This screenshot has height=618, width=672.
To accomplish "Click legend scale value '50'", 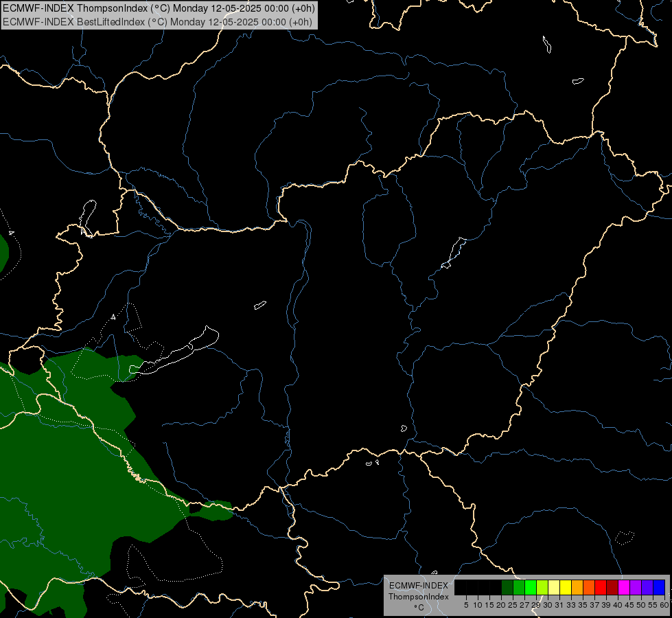I will pyautogui.click(x=640, y=605).
